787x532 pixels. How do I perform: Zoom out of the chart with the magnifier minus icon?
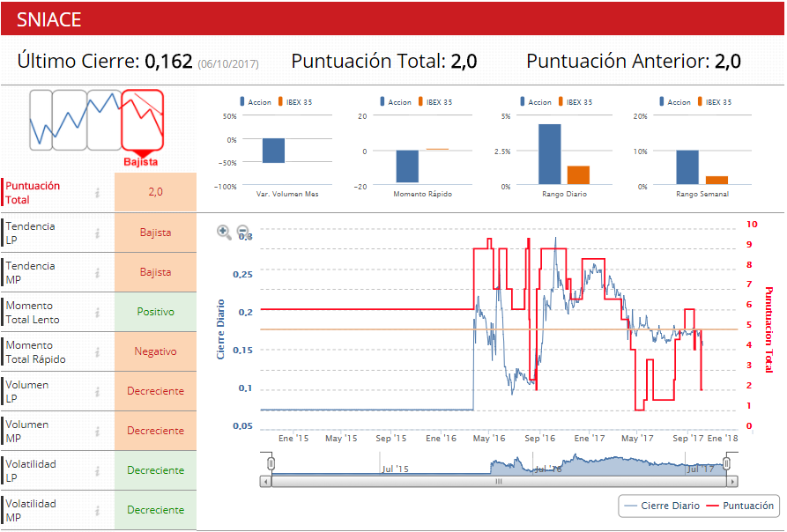tap(243, 232)
